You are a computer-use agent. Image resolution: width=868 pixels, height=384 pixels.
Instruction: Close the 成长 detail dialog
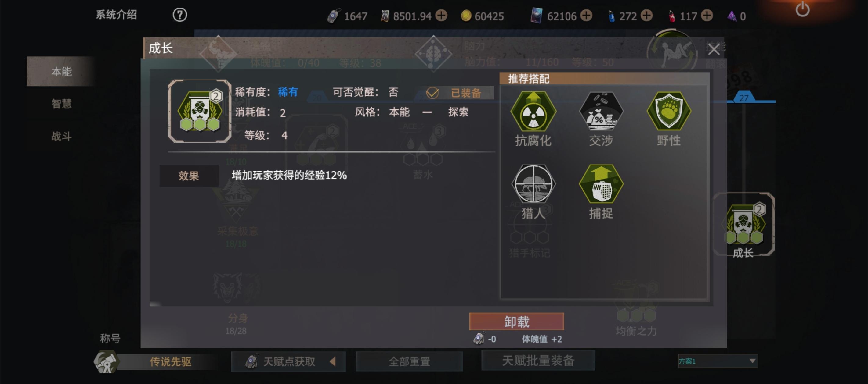coord(714,49)
